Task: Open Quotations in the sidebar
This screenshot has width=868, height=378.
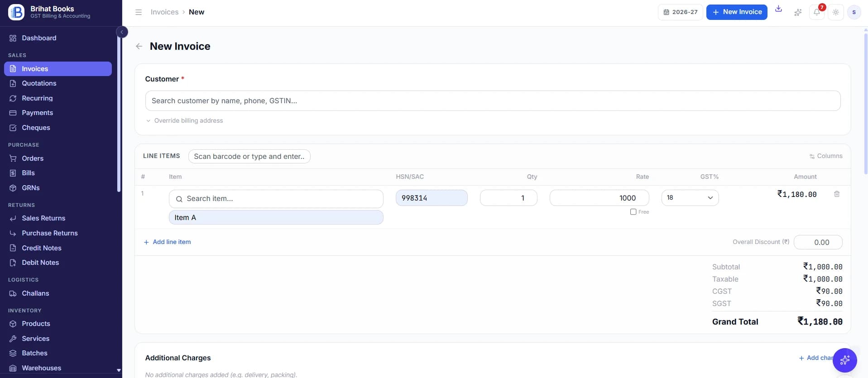Action: [x=58, y=83]
